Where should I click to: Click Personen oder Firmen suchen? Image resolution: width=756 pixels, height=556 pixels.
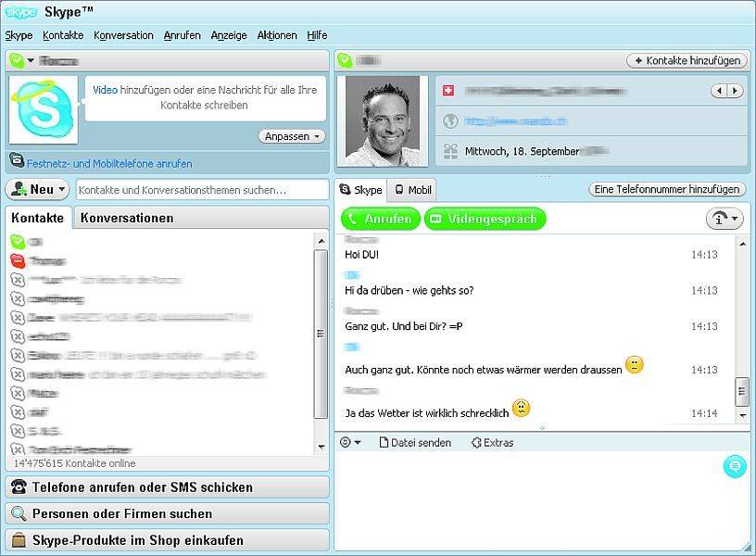[x=168, y=514]
